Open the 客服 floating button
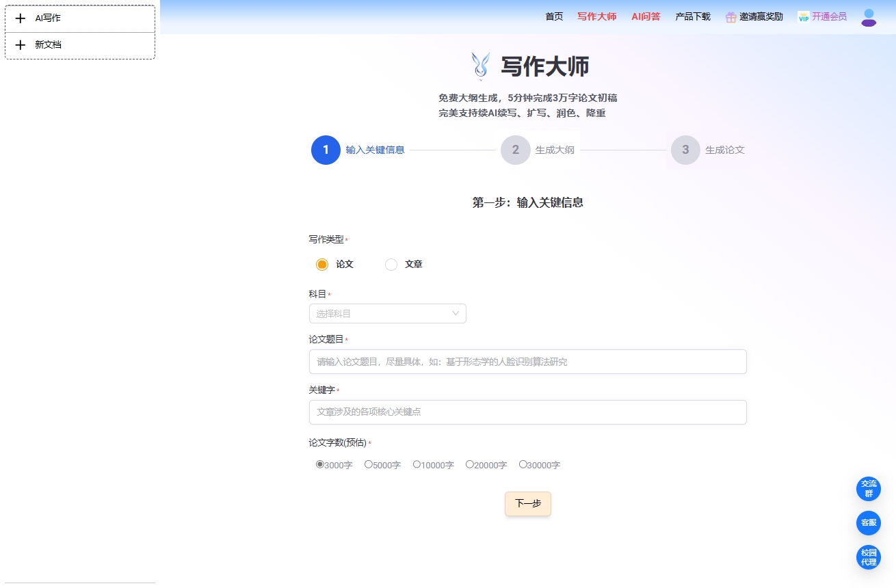This screenshot has height=588, width=896. (869, 523)
